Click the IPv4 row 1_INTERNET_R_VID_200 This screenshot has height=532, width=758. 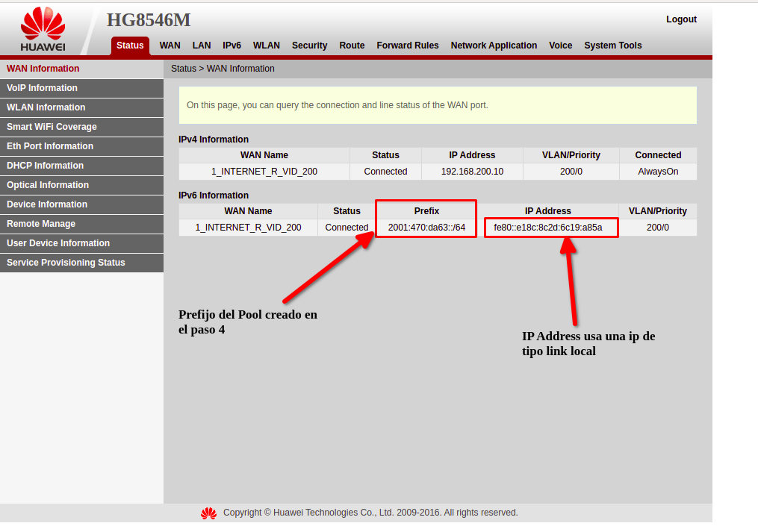(x=264, y=172)
